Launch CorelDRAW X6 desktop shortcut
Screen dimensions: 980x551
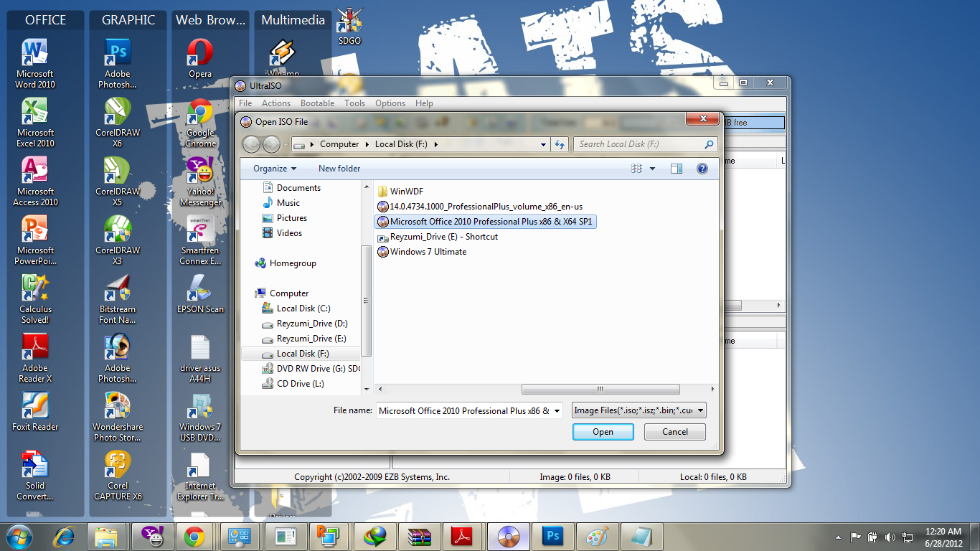118,122
